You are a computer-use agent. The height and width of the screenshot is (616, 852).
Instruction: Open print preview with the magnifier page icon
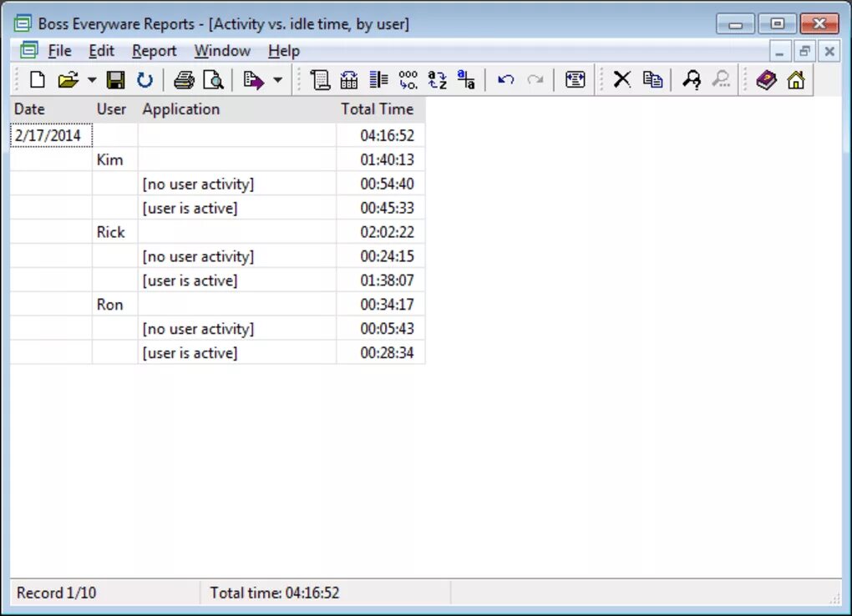(213, 80)
